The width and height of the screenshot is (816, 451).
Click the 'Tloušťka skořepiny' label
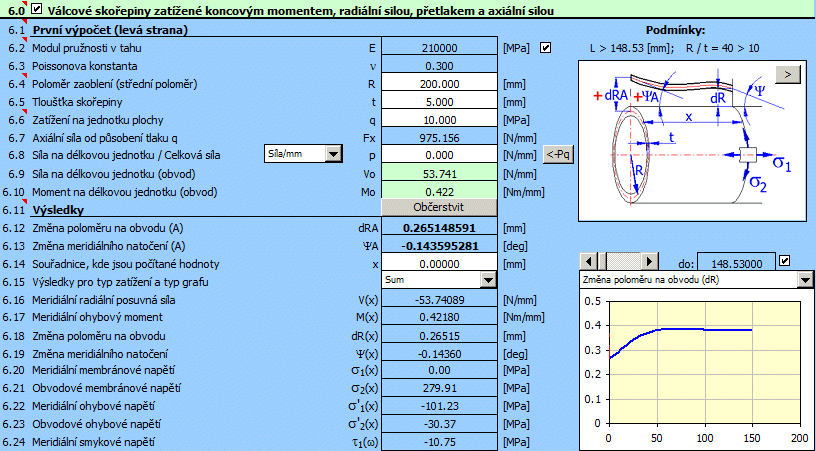pyautogui.click(x=77, y=102)
